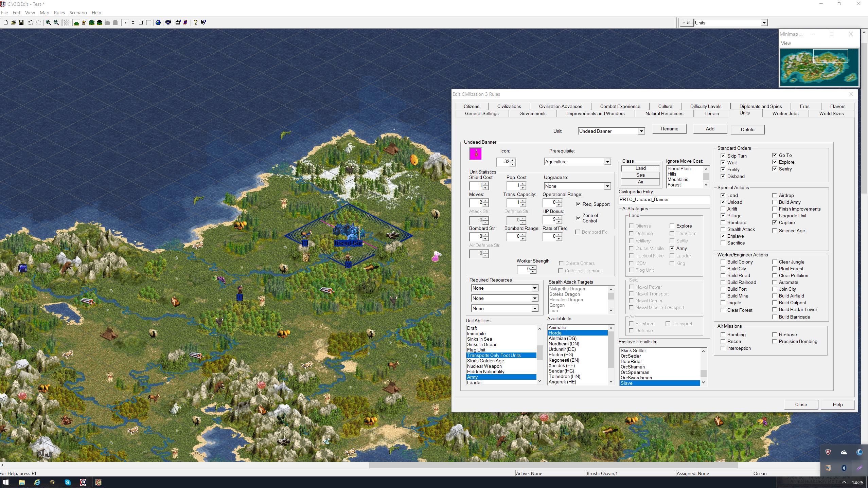
Task: Switch to the Governments tab
Action: (x=533, y=113)
